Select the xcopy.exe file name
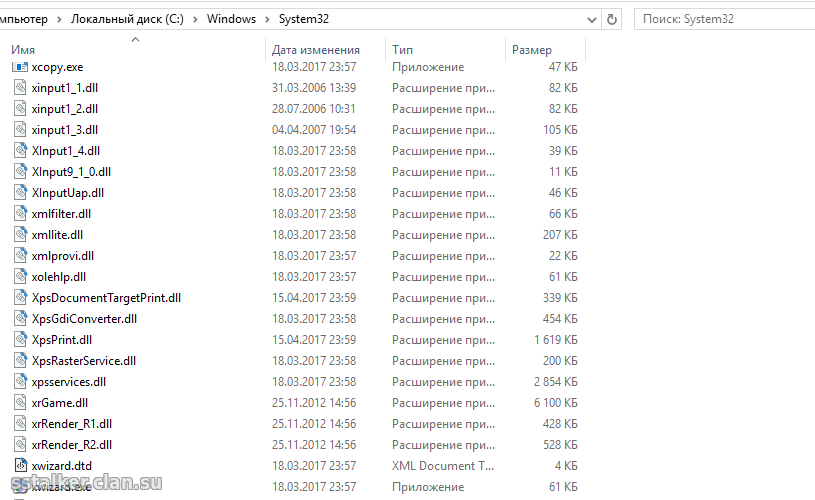Viewport: 815px width, 500px height. [x=57, y=67]
